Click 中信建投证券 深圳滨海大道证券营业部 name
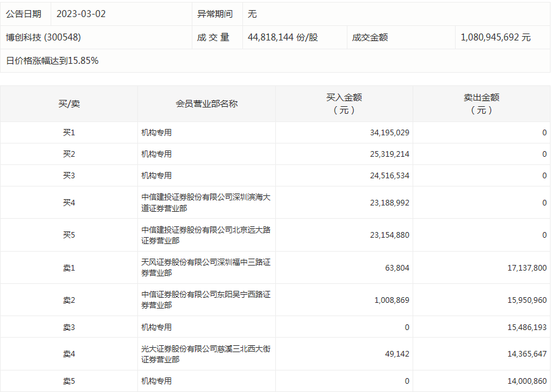Image resolution: width=555 pixels, height=392 pixels. [206, 202]
